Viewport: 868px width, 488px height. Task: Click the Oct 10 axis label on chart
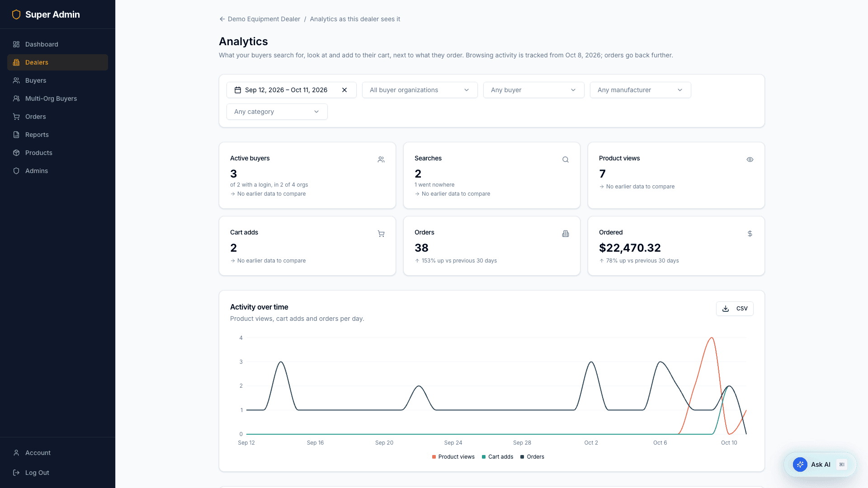(x=729, y=443)
